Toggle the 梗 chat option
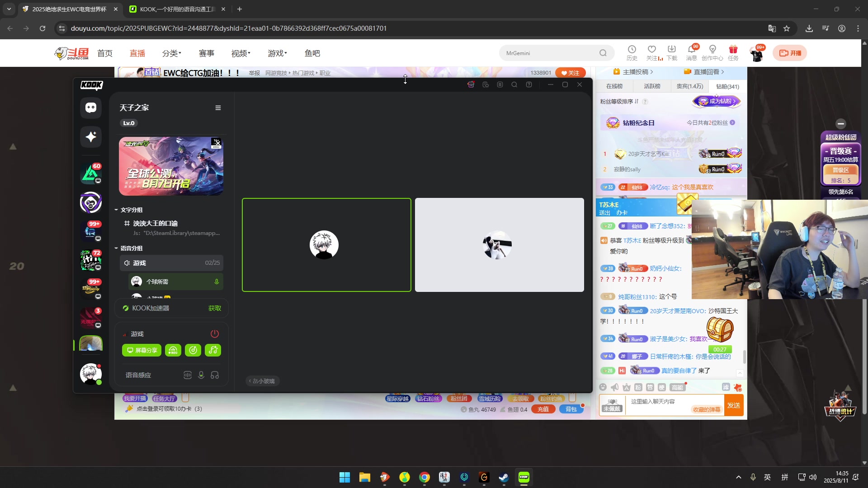The width and height of the screenshot is (868, 488). tap(661, 387)
